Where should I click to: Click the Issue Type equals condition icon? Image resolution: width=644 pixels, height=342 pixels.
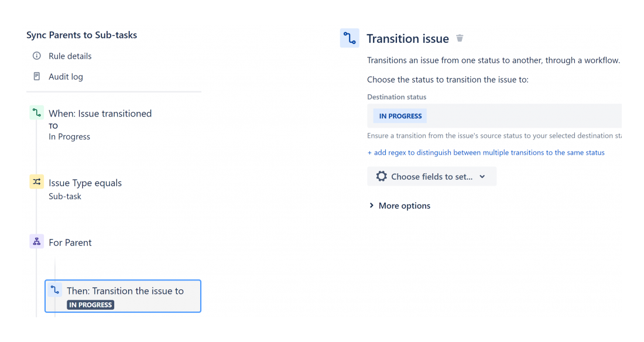click(x=36, y=182)
